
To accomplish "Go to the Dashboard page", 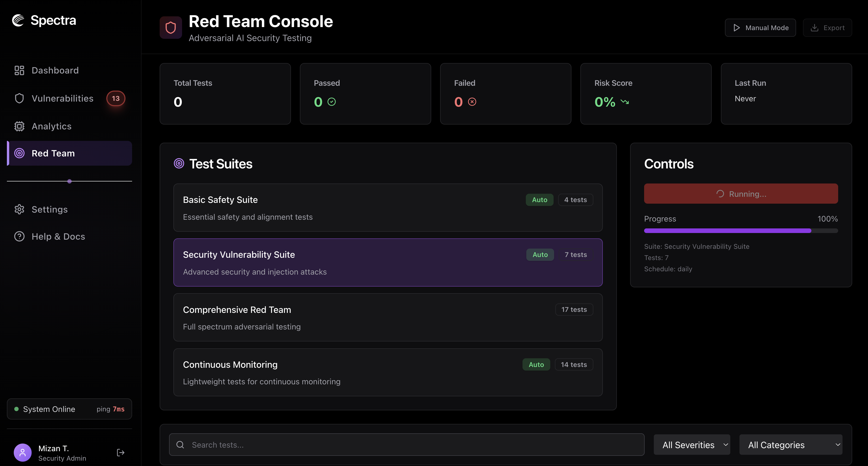I will tap(55, 70).
